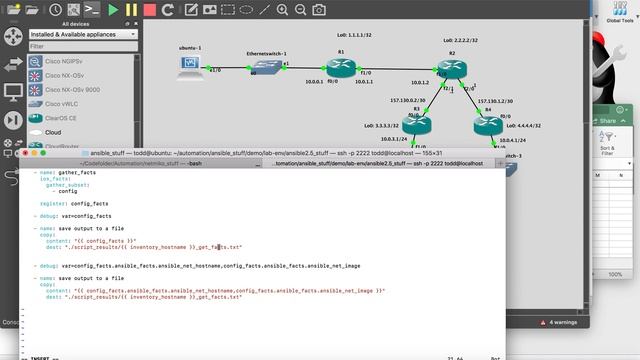Click the 4 warnings status indicator
The image size is (640, 360).
coord(558,322)
